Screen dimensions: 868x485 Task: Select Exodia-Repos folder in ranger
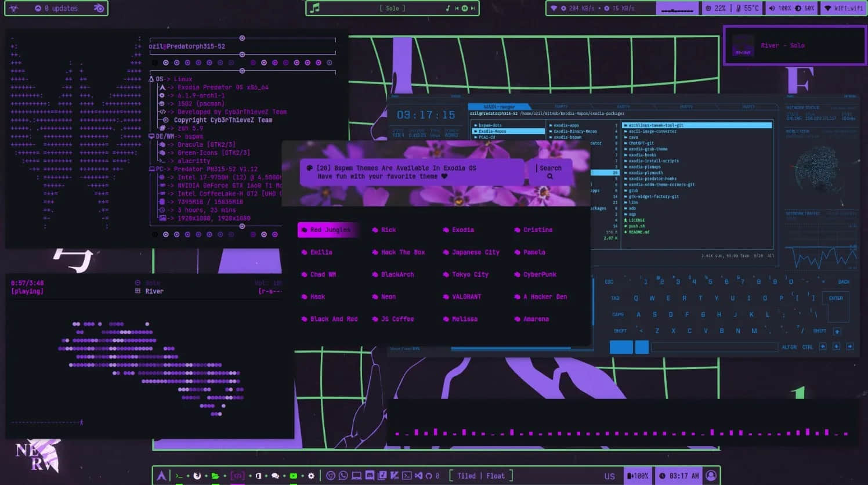click(x=508, y=131)
